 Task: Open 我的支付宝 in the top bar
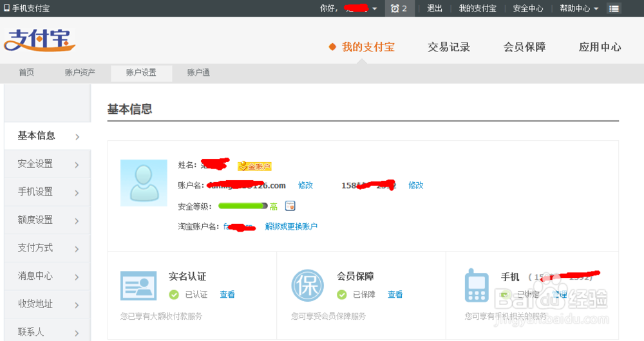click(x=478, y=8)
